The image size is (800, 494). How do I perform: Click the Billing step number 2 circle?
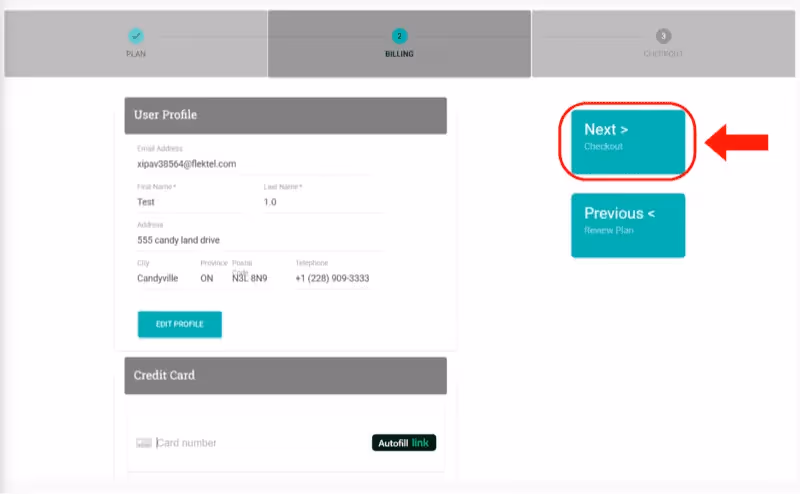click(400, 36)
